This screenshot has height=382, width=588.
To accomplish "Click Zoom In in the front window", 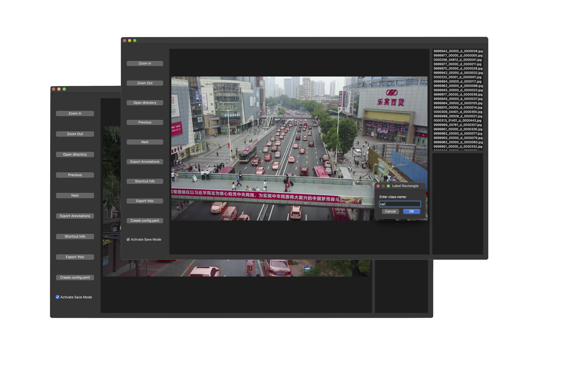I will 145,63.
